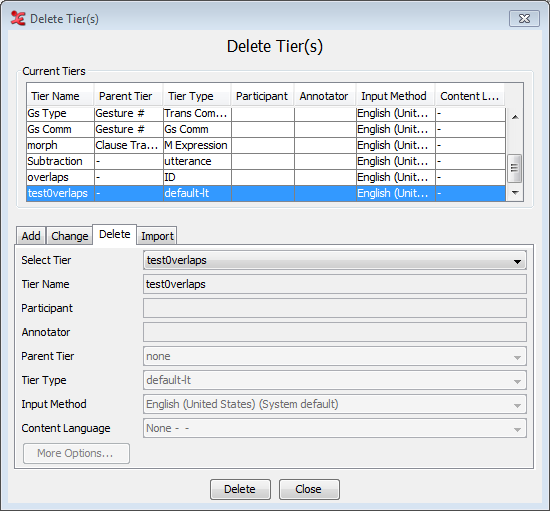Click the Tier Name text field

point(335,284)
